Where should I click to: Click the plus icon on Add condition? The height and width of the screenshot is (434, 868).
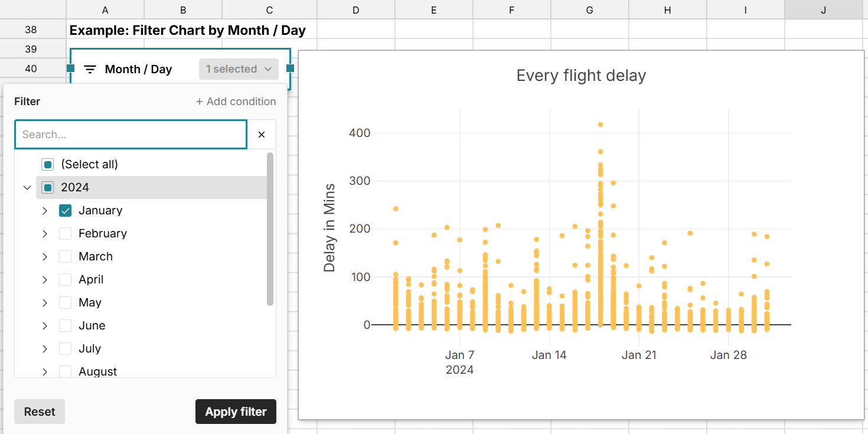tap(200, 101)
